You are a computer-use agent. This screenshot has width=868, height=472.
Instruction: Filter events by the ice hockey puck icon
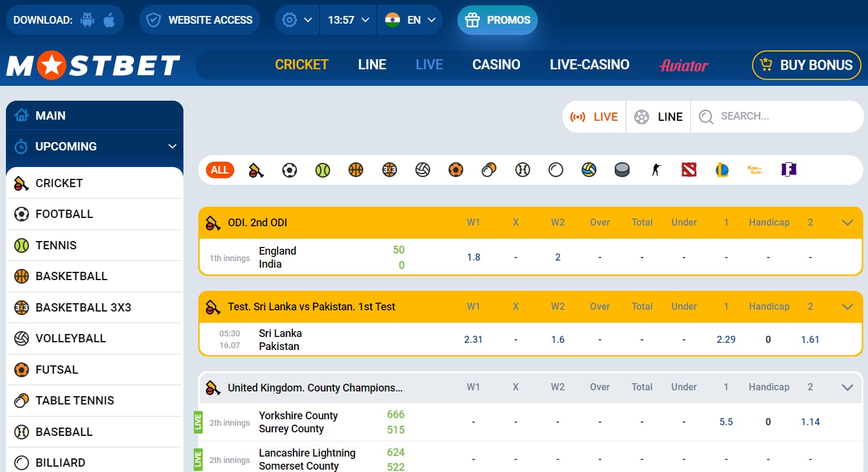coord(622,171)
